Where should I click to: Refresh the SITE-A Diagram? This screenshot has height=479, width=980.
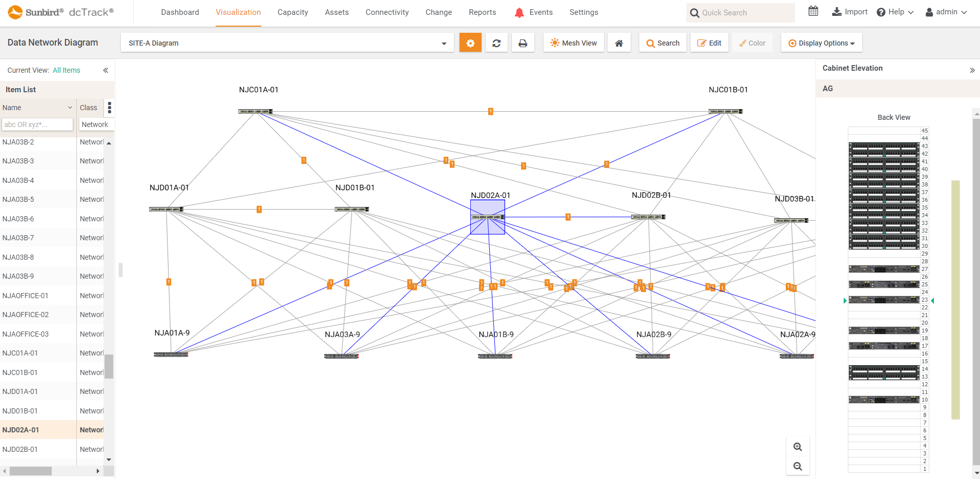click(496, 43)
